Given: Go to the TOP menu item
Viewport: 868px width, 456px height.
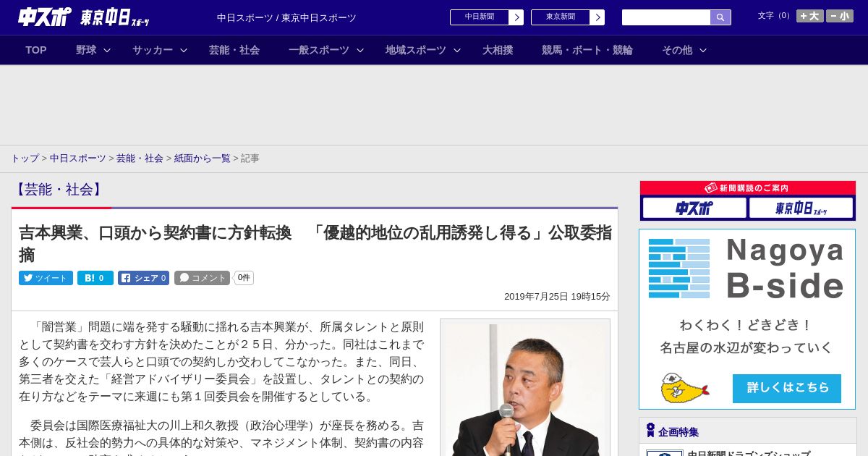Looking at the screenshot, I should [x=36, y=50].
